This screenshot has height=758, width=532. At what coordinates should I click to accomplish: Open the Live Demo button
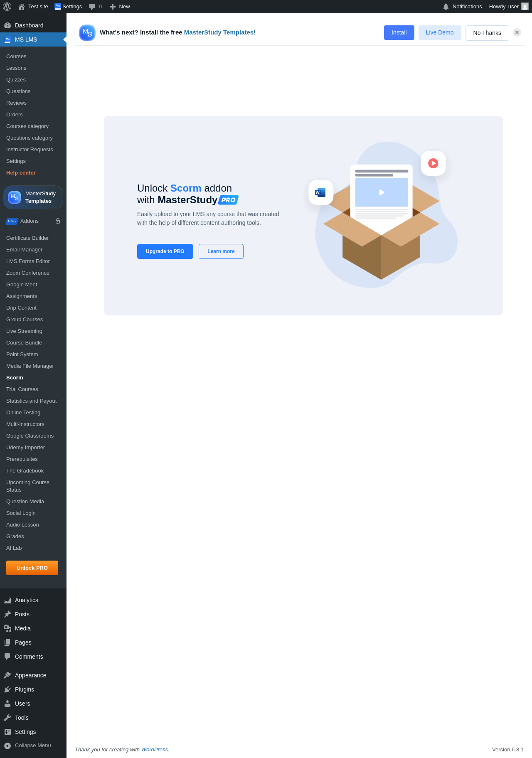click(x=440, y=32)
